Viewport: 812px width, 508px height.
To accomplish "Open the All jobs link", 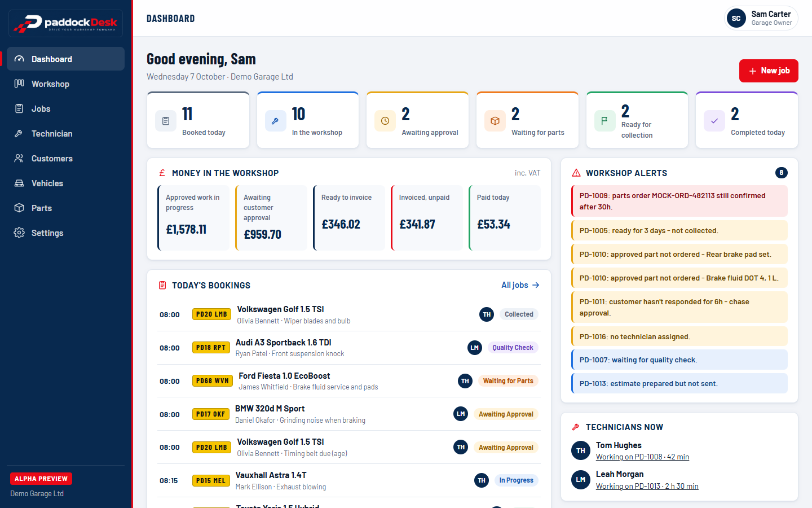I will click(x=520, y=285).
